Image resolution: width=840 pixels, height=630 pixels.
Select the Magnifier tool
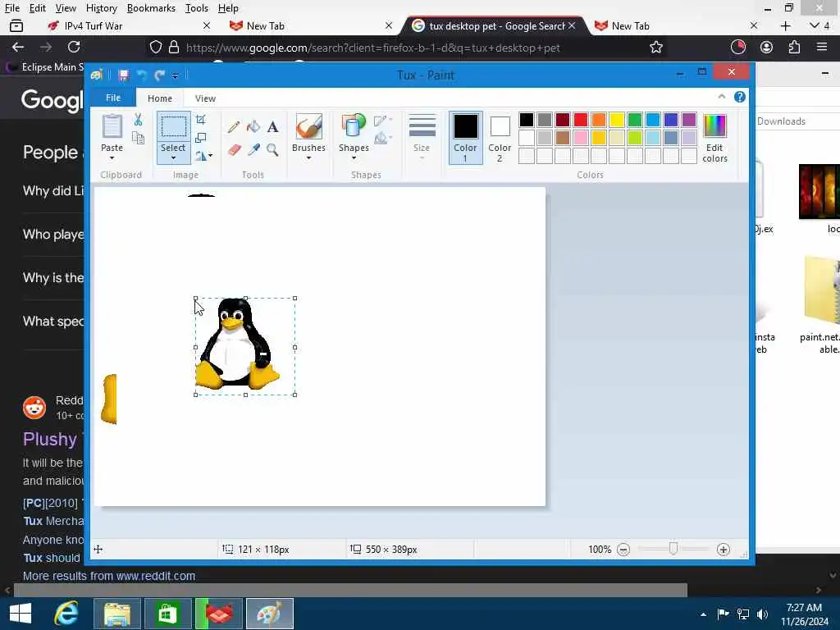tap(272, 149)
